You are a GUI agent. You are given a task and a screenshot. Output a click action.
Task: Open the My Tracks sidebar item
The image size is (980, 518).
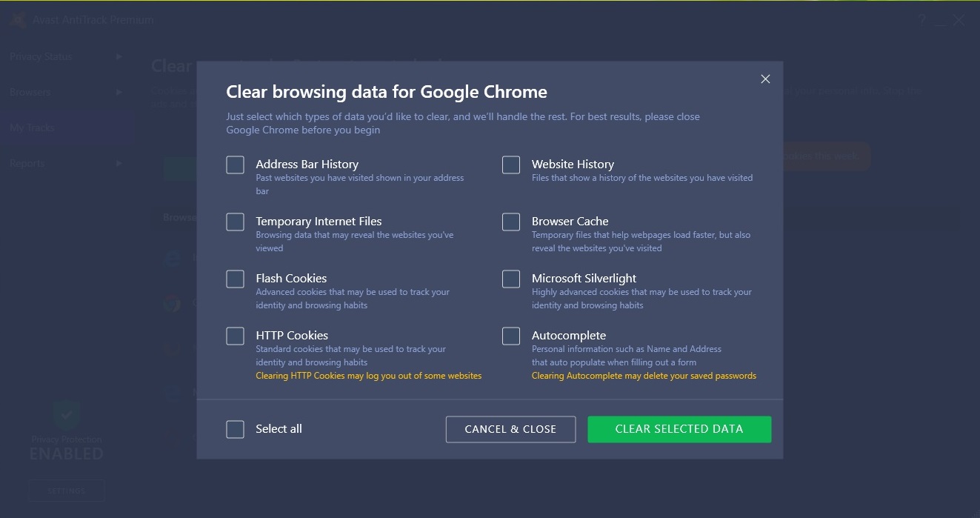click(33, 127)
